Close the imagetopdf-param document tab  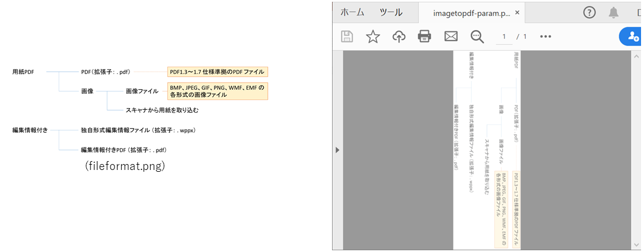click(x=518, y=12)
